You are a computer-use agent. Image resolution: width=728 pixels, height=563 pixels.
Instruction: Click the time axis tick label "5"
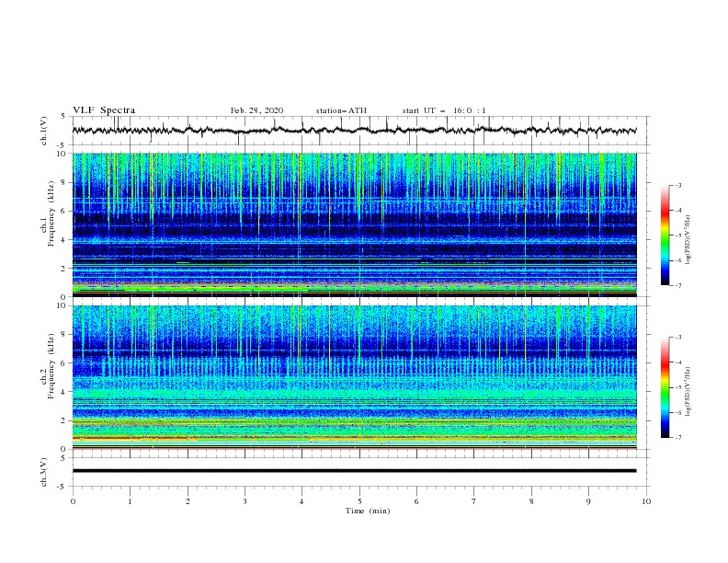(359, 501)
